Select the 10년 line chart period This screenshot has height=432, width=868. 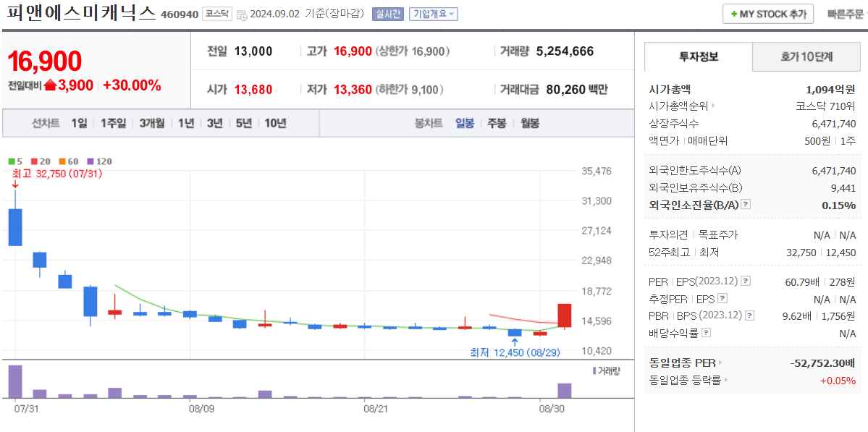coord(275,123)
